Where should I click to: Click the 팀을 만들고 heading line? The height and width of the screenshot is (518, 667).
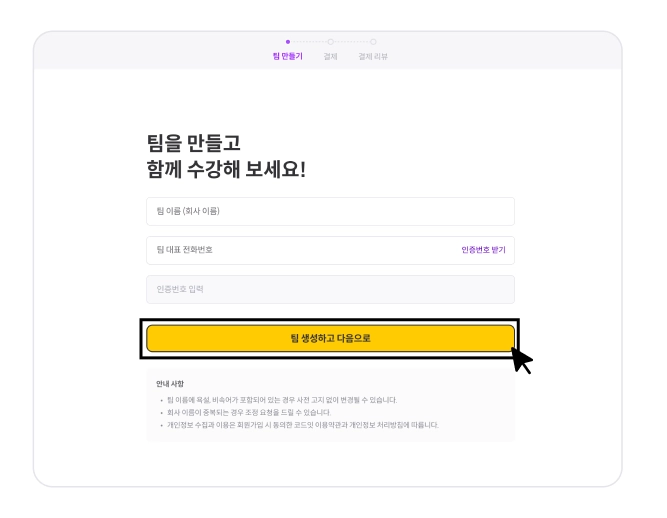point(194,143)
